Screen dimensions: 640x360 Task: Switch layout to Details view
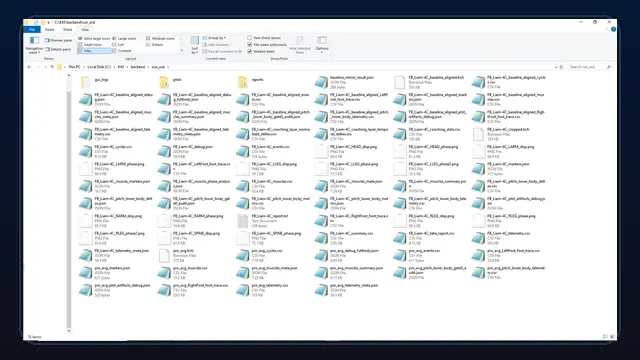155,44
